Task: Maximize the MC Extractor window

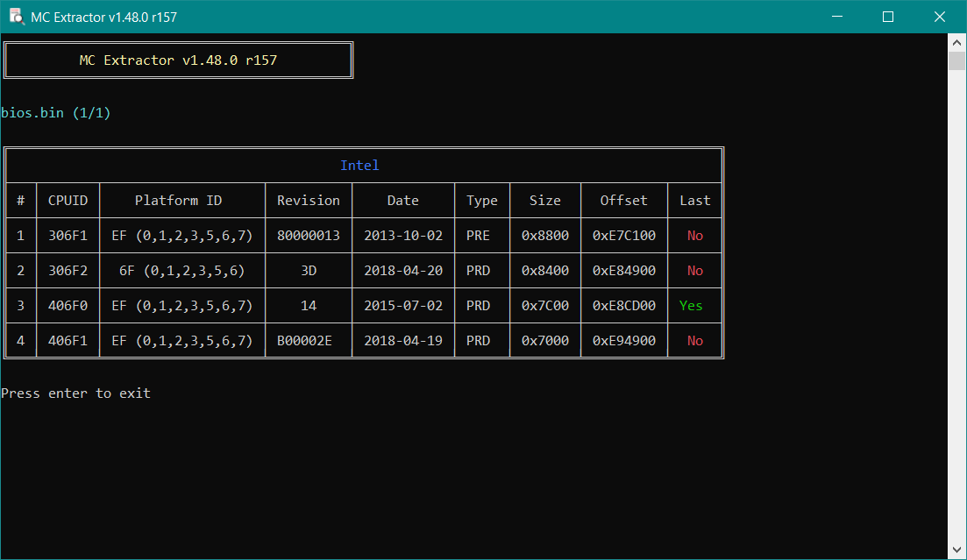Action: pos(888,17)
